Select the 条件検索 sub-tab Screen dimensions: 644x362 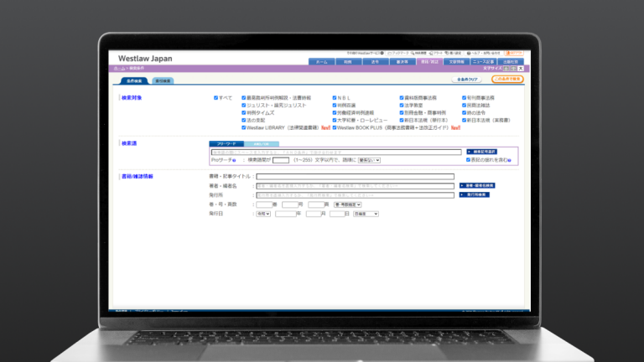pyautogui.click(x=134, y=80)
